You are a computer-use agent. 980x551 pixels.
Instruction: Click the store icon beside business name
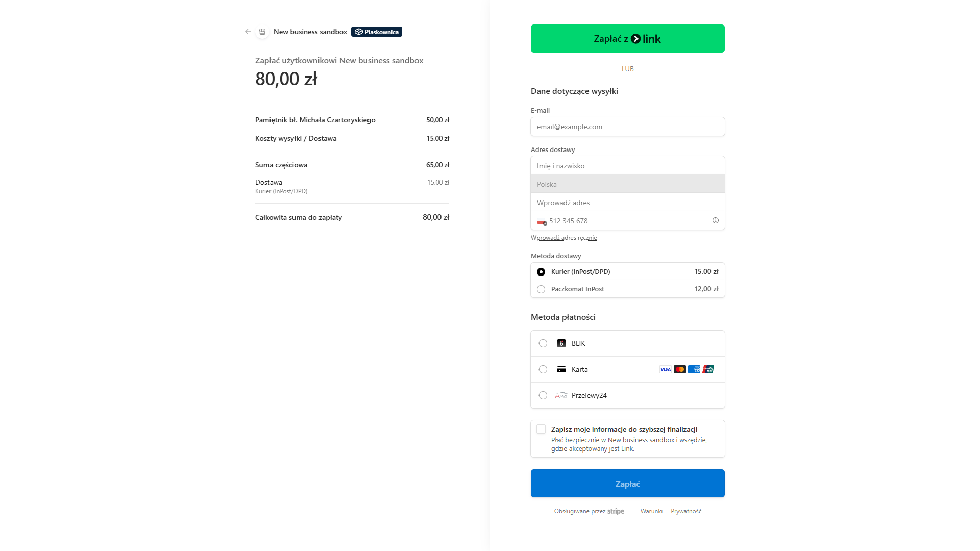[x=262, y=32]
